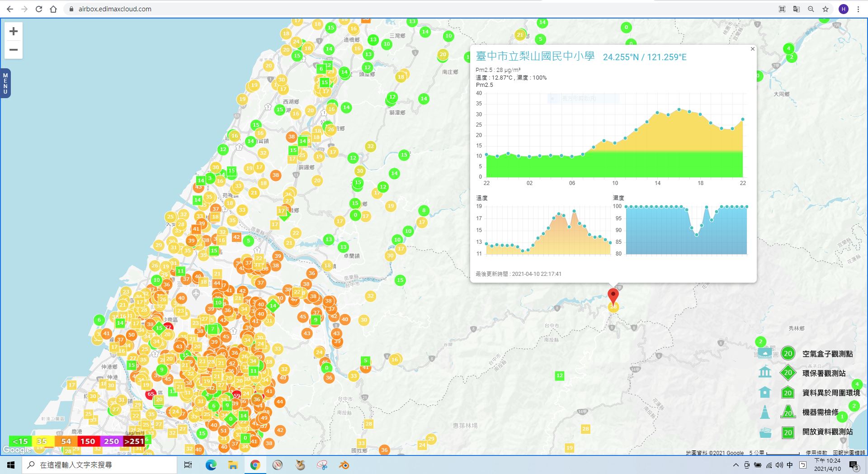Click the station title 臺中市立梨山國民中小學
This screenshot has height=474, width=868.
point(535,56)
